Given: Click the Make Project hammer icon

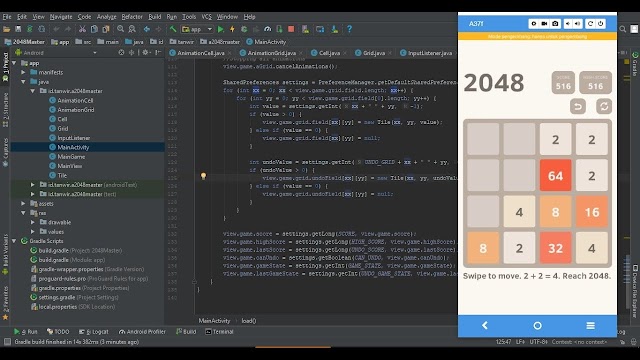Looking at the screenshot, I should coord(173,29).
